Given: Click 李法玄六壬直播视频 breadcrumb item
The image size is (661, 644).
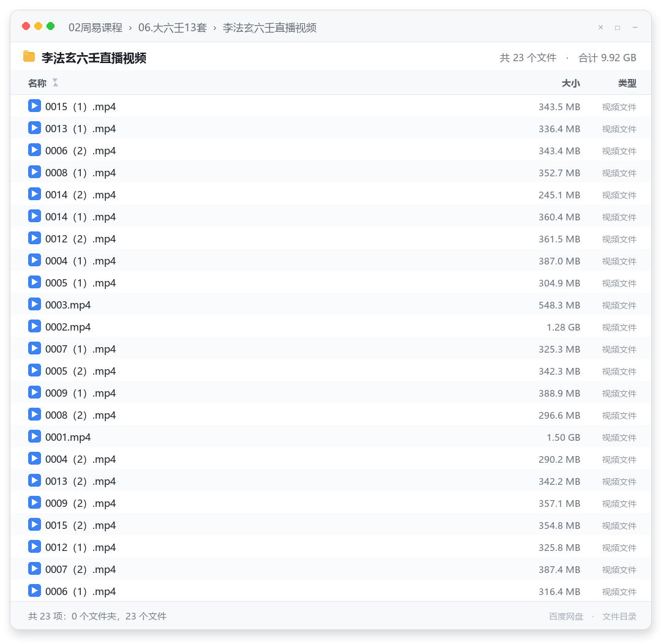Looking at the screenshot, I should [269, 28].
